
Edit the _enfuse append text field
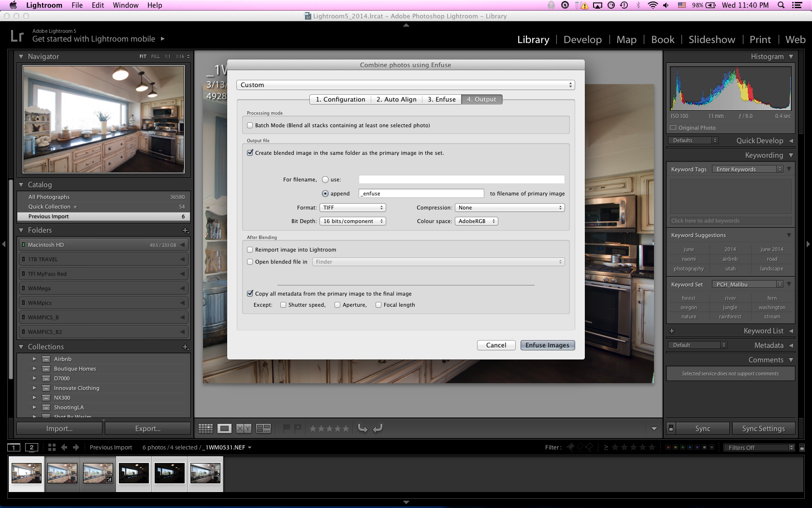pyautogui.click(x=421, y=194)
